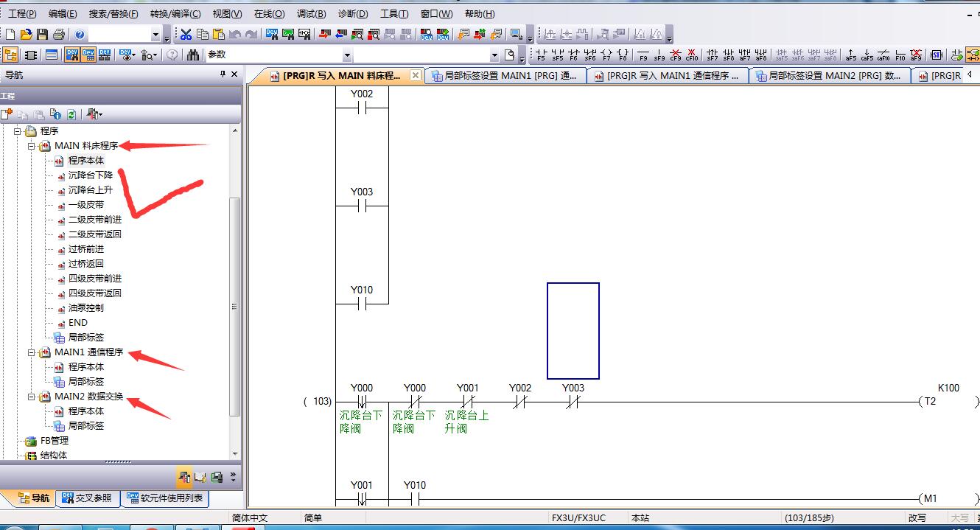The image size is (980, 530).
Task: Click the Save project icon
Action: (x=42, y=35)
